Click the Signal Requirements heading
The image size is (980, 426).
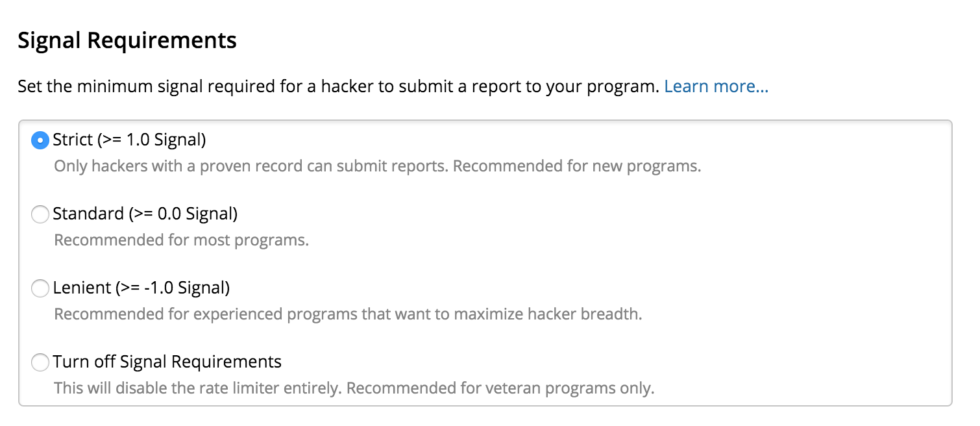[127, 41]
